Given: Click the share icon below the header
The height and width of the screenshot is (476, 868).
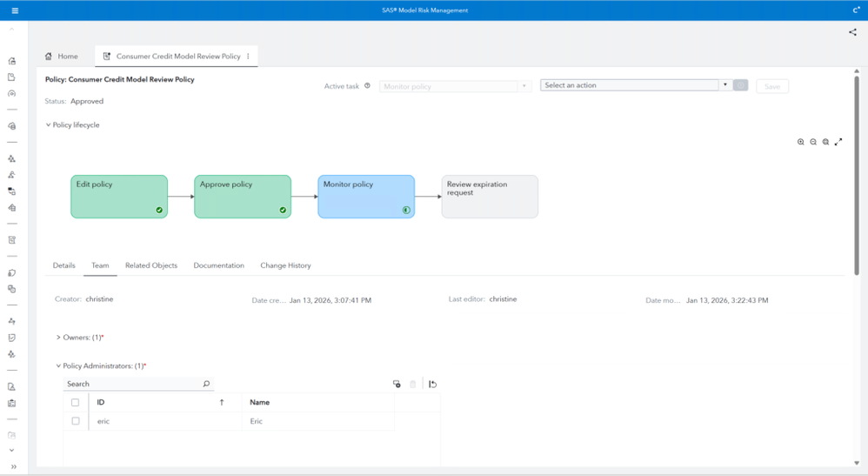Looking at the screenshot, I should pyautogui.click(x=852, y=32).
